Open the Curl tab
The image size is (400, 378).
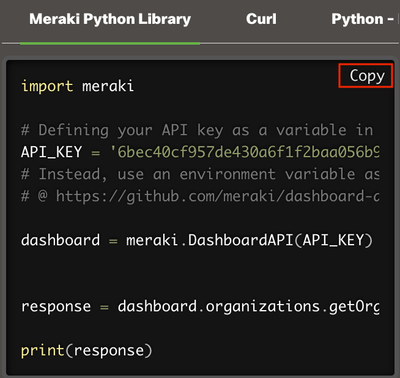pos(261,19)
